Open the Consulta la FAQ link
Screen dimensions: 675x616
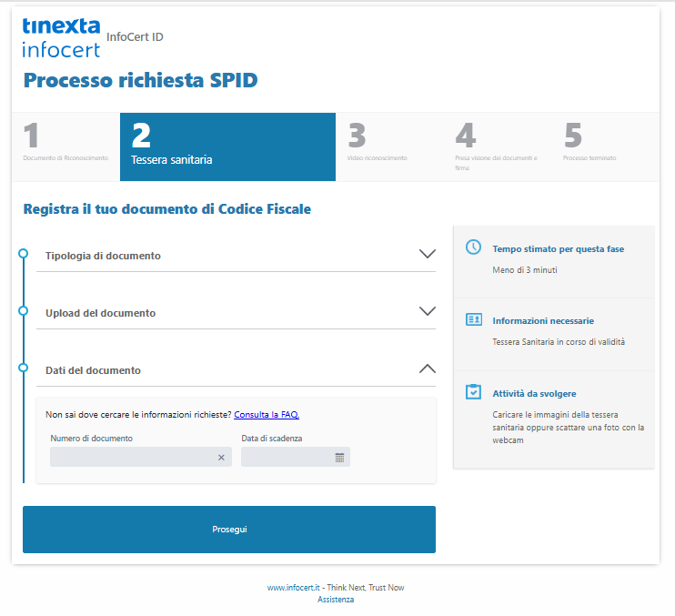pos(267,415)
